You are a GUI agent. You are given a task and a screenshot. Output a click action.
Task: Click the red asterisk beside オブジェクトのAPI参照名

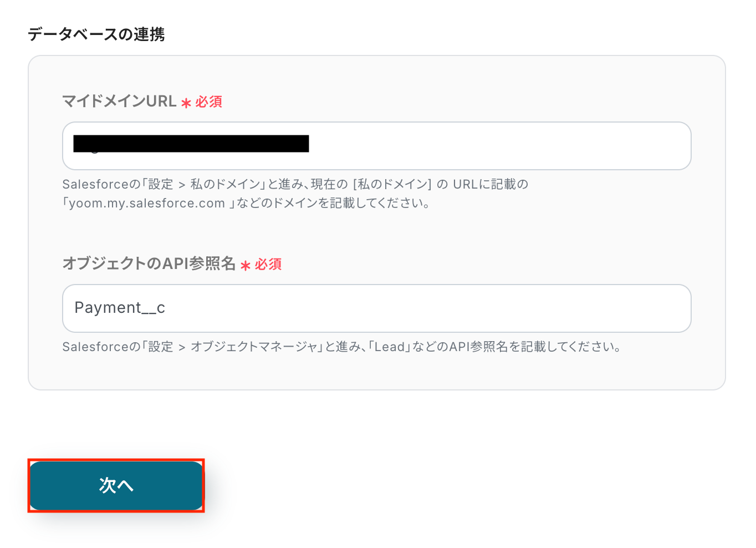[246, 265]
